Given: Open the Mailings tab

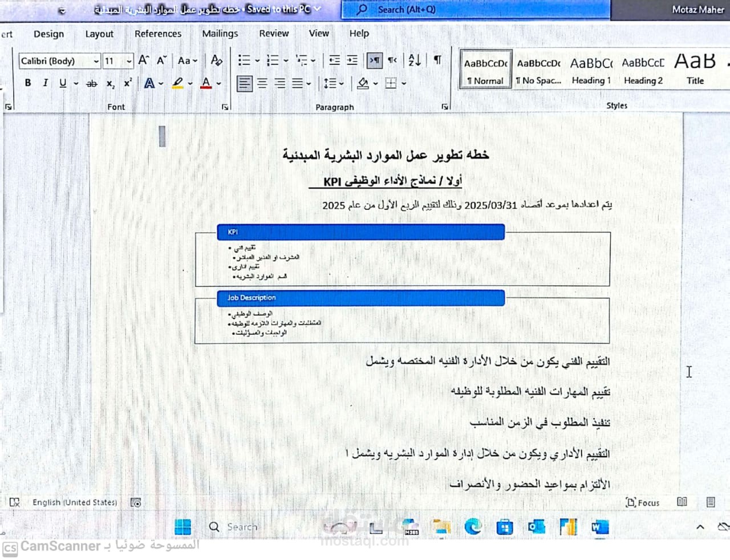Looking at the screenshot, I should 220,34.
